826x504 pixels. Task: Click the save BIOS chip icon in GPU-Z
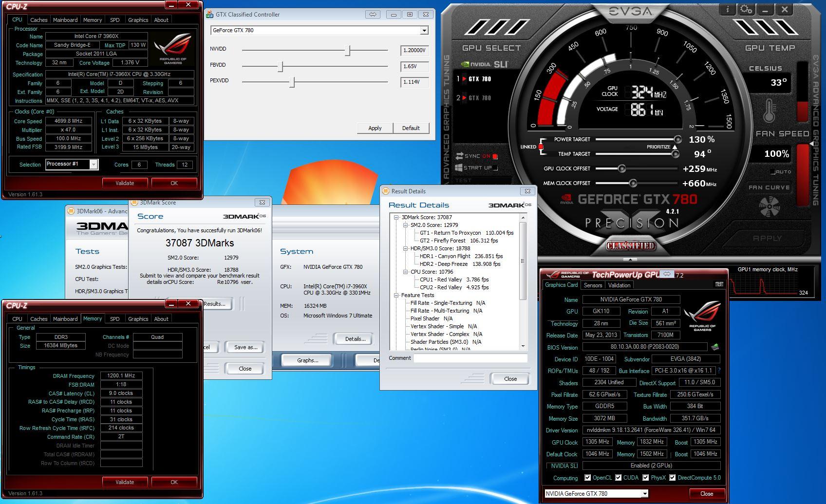[715, 347]
